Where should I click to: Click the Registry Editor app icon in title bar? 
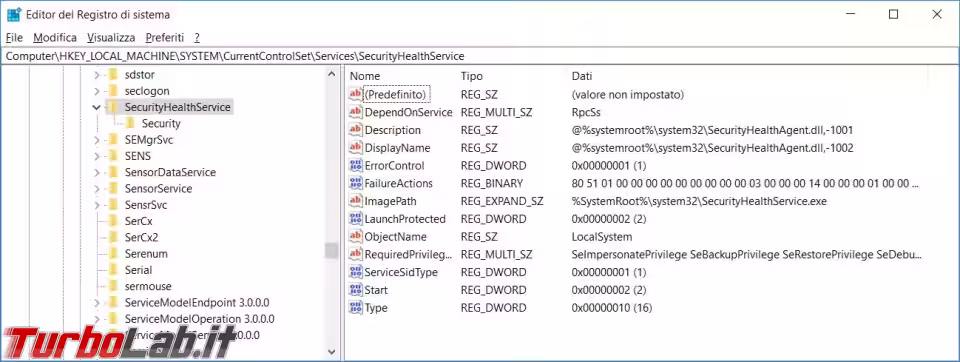[x=13, y=14]
